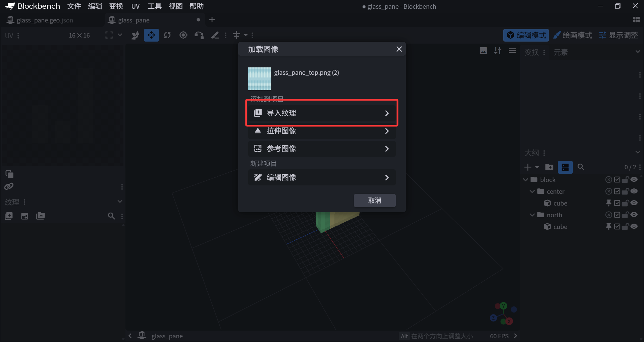
Task: Click the texture group folder icon
Action: 40,216
